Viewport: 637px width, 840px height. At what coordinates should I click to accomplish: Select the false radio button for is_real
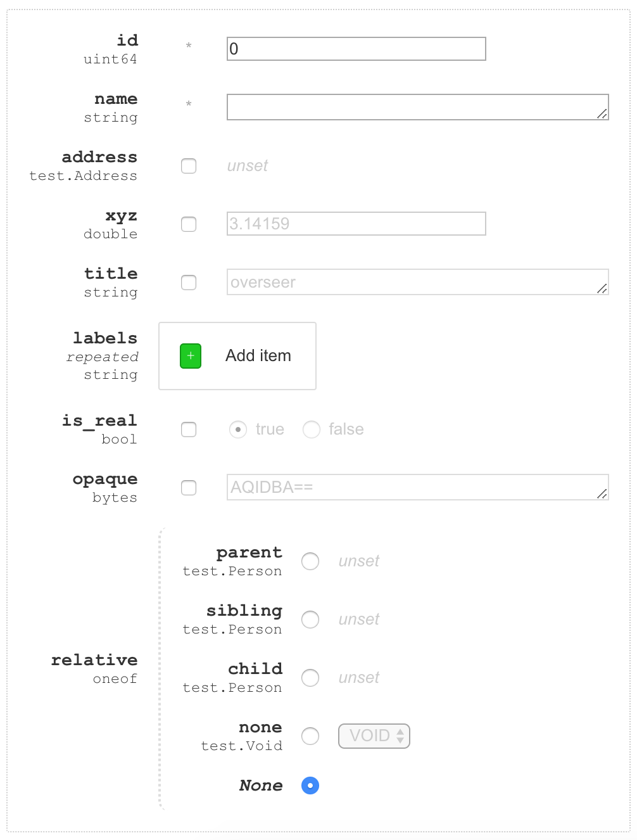point(312,430)
